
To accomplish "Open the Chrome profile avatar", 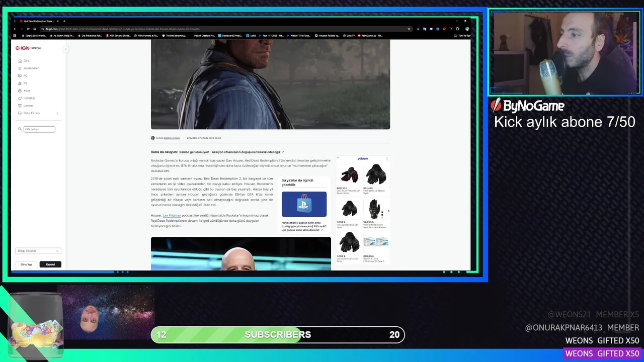I will pyautogui.click(x=467, y=29).
